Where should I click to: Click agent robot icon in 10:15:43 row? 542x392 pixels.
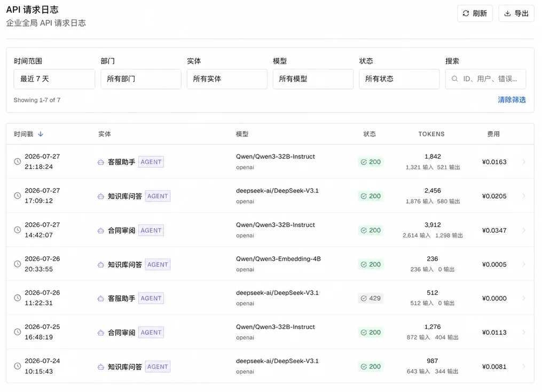tap(100, 367)
